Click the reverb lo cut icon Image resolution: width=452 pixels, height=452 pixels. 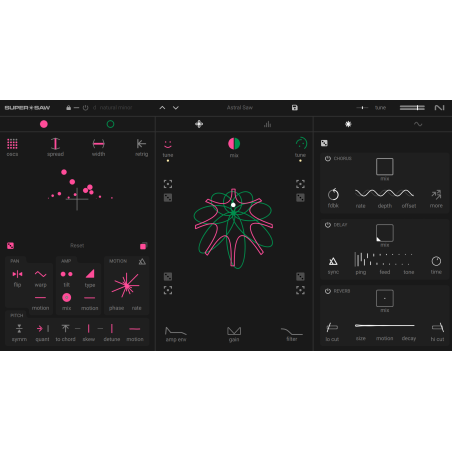pos(332,327)
